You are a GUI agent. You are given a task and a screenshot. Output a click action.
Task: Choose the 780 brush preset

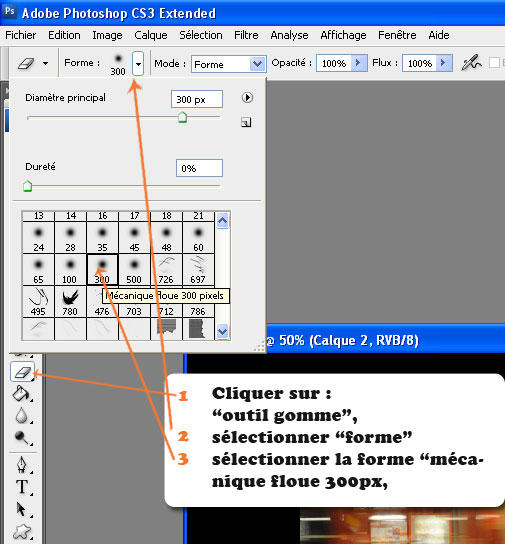coord(70,301)
